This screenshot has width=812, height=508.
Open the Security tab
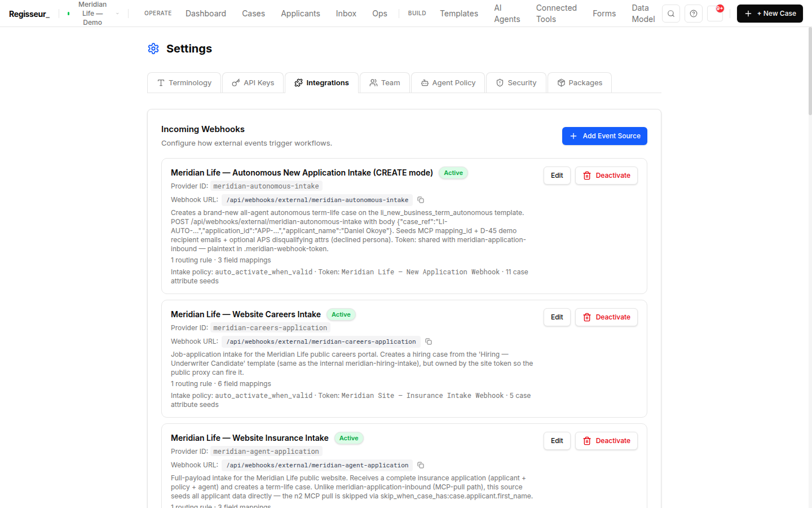click(516, 82)
